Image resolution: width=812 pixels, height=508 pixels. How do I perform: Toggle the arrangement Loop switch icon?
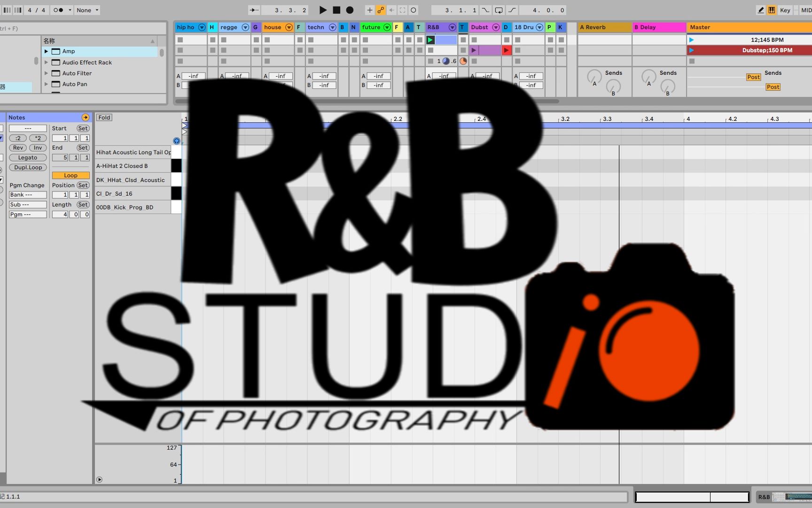click(499, 10)
